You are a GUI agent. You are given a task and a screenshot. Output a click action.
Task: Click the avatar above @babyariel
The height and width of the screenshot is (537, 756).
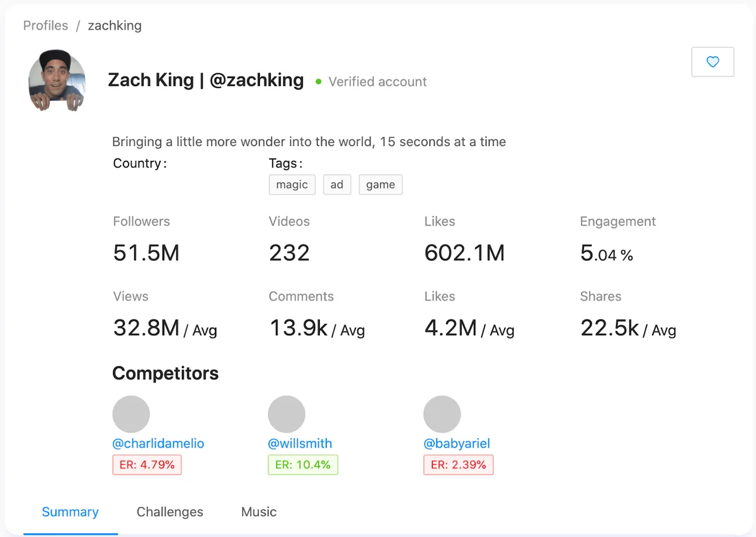click(442, 414)
